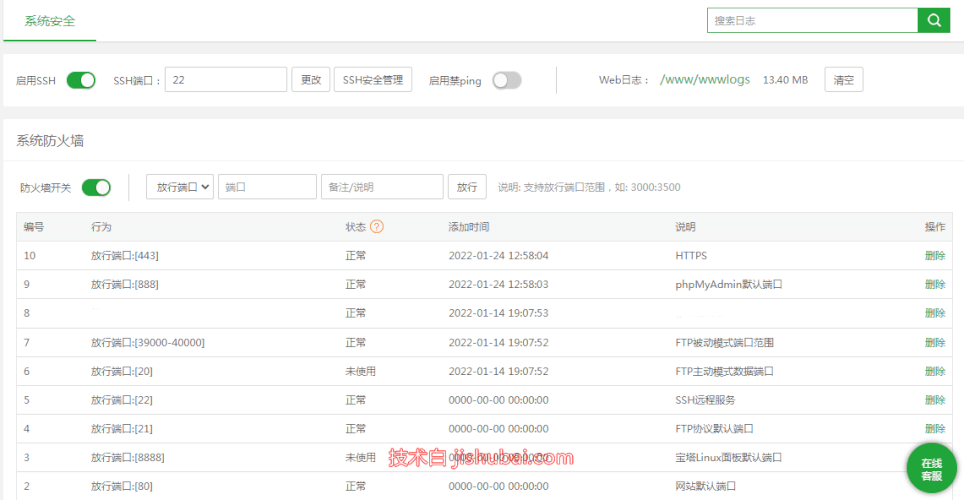Turn off the firewall switch
The image size is (964, 500).
(96, 187)
